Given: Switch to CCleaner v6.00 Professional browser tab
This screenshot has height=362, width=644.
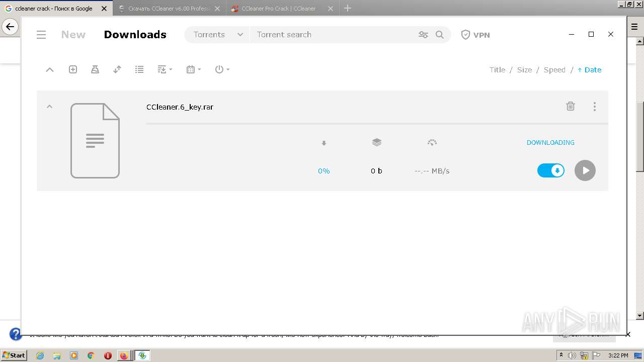Looking at the screenshot, I should point(169,8).
